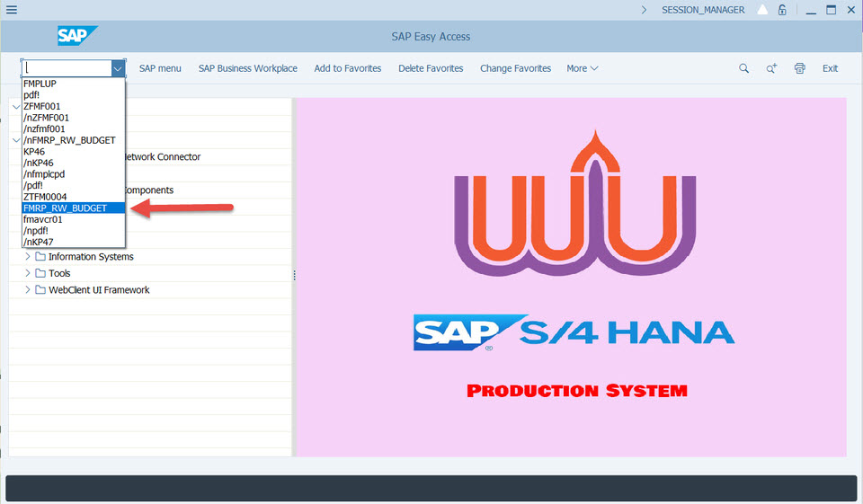Click the Tools tree label
Viewport: 863px width, 504px height.
point(59,273)
